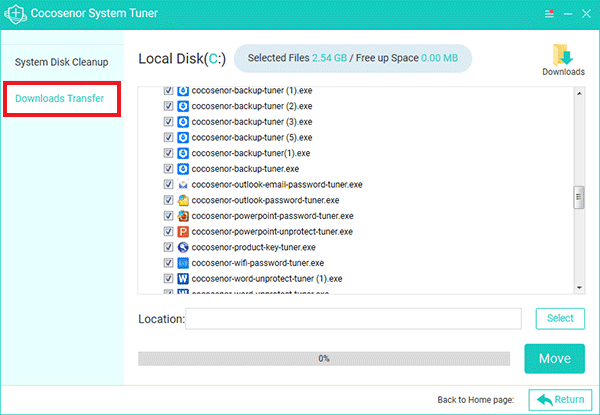Click the wifi-password-tuner file icon
The image size is (600, 415).
183,263
